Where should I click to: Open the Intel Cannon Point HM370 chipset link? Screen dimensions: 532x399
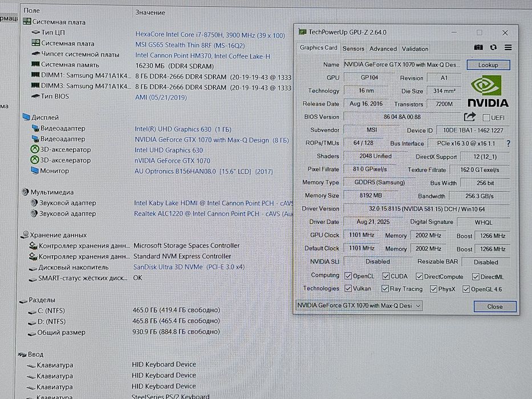tap(202, 56)
